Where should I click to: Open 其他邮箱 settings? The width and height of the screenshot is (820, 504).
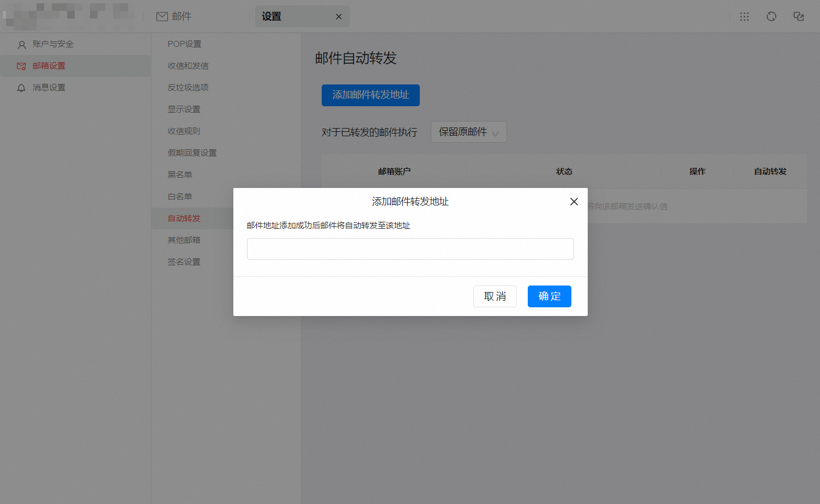click(x=184, y=240)
